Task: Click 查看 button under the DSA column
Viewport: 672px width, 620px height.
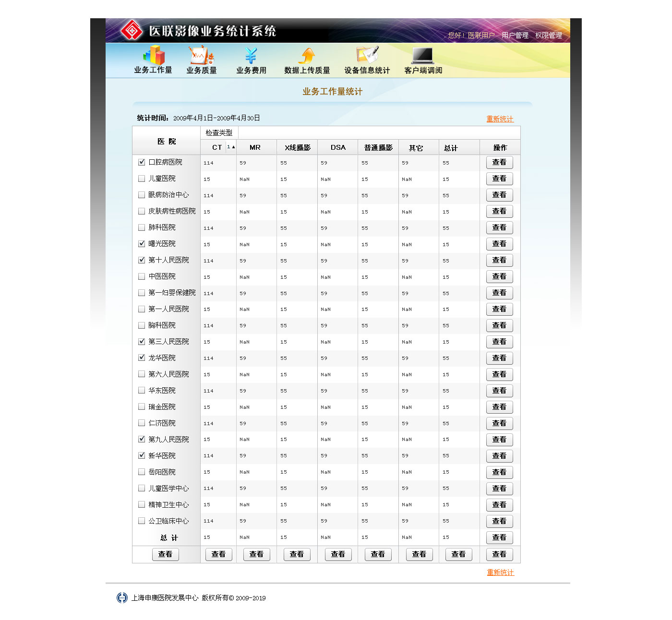Action: point(338,554)
